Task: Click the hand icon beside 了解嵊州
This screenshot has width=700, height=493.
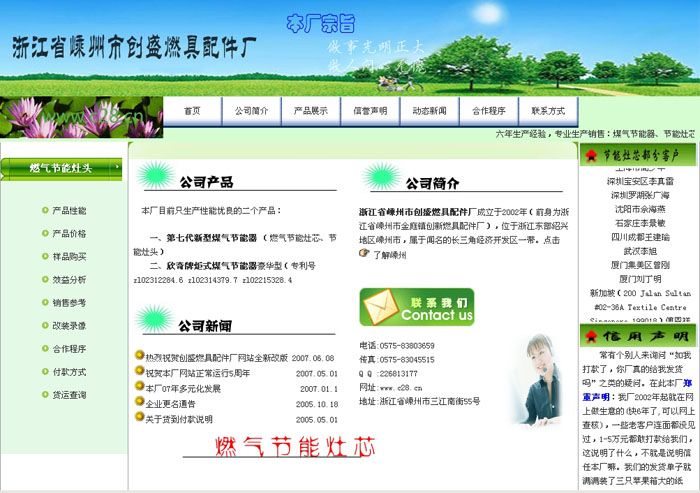Action: coord(365,254)
